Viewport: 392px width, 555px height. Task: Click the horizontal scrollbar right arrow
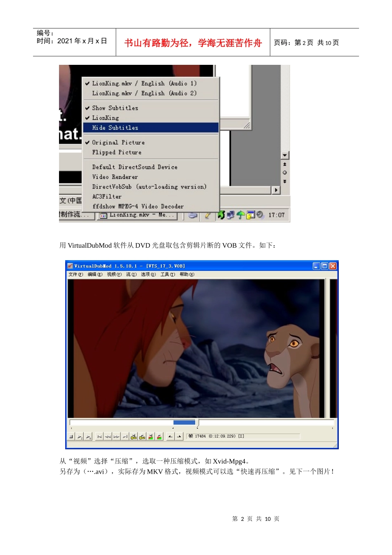[x=276, y=190]
